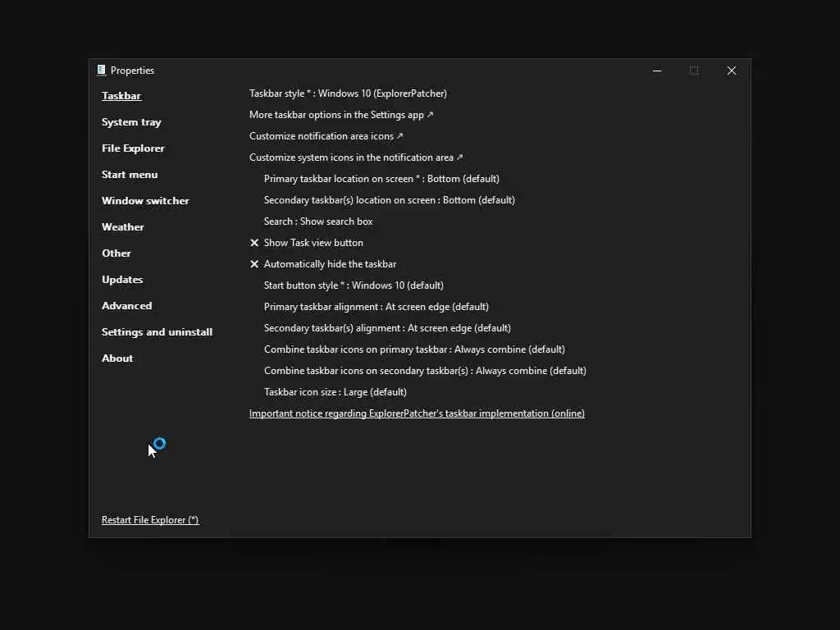The height and width of the screenshot is (630, 840).
Task: Change the Search box display option
Action: pyautogui.click(x=318, y=221)
